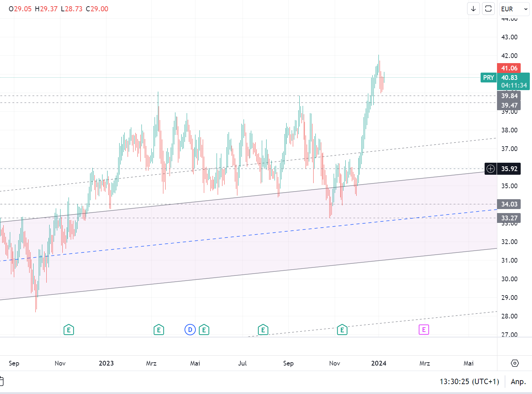Screen dimensions: 532x394
Task: Click the reset chart view icon
Action: (488, 9)
